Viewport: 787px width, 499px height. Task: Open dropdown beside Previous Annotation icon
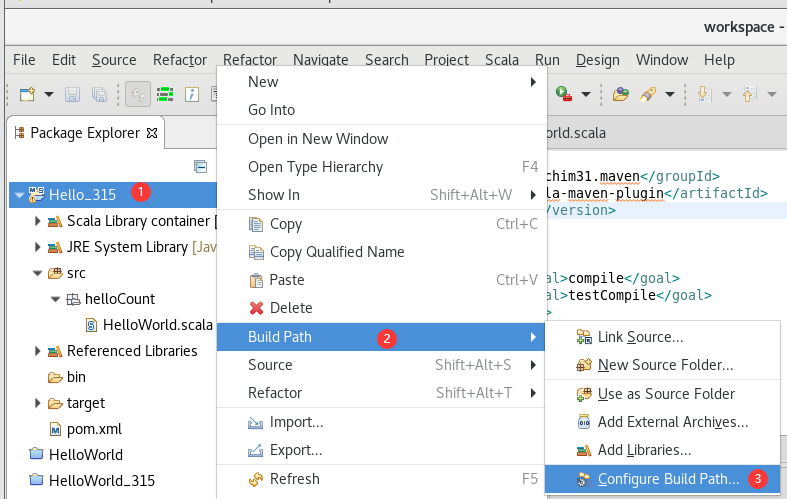pyautogui.click(x=772, y=94)
